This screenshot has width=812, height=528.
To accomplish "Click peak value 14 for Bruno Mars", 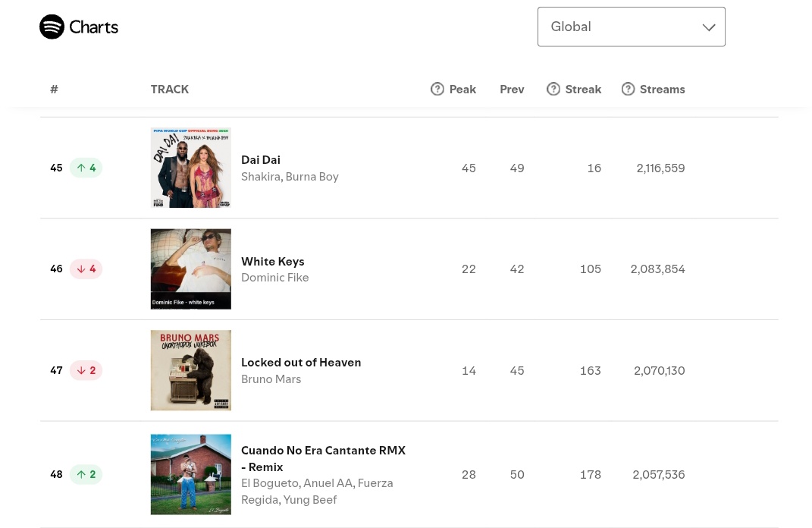I will coord(469,370).
